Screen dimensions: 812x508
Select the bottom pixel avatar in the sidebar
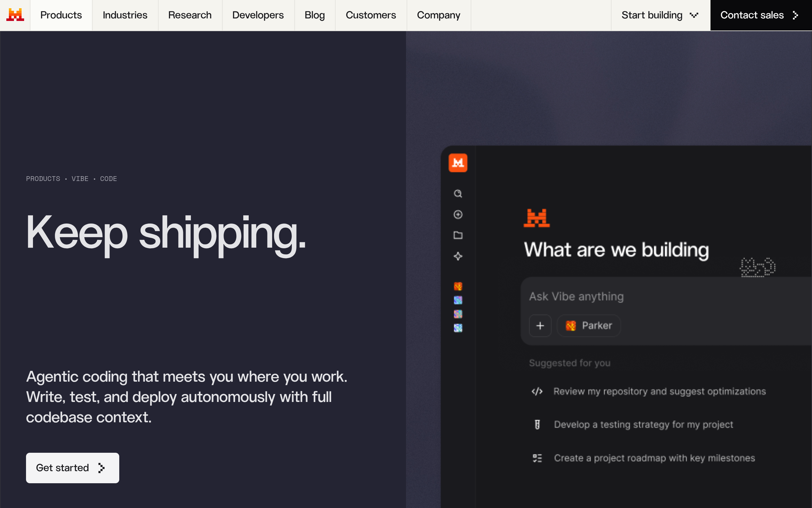click(458, 328)
